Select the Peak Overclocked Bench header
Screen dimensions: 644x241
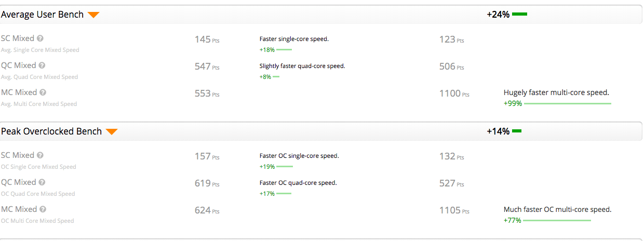[x=51, y=131]
